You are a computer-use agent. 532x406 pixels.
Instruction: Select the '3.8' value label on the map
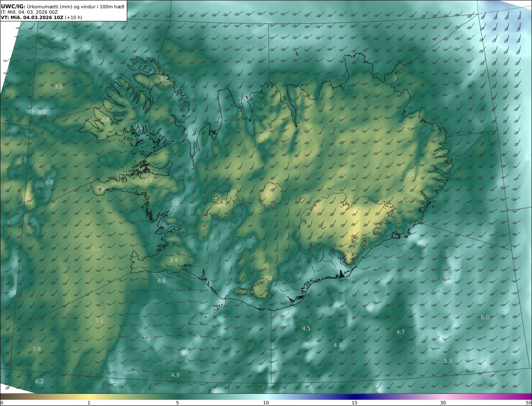37,349
